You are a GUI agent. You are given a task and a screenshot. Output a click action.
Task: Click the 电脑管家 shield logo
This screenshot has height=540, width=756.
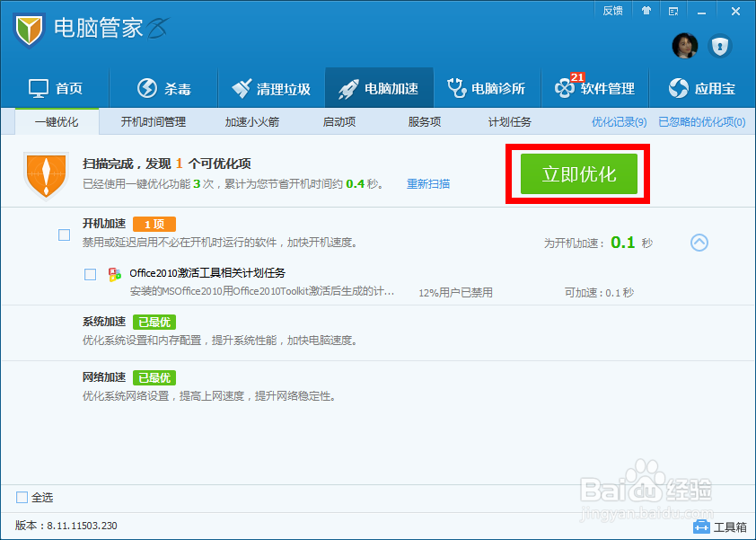pyautogui.click(x=29, y=30)
